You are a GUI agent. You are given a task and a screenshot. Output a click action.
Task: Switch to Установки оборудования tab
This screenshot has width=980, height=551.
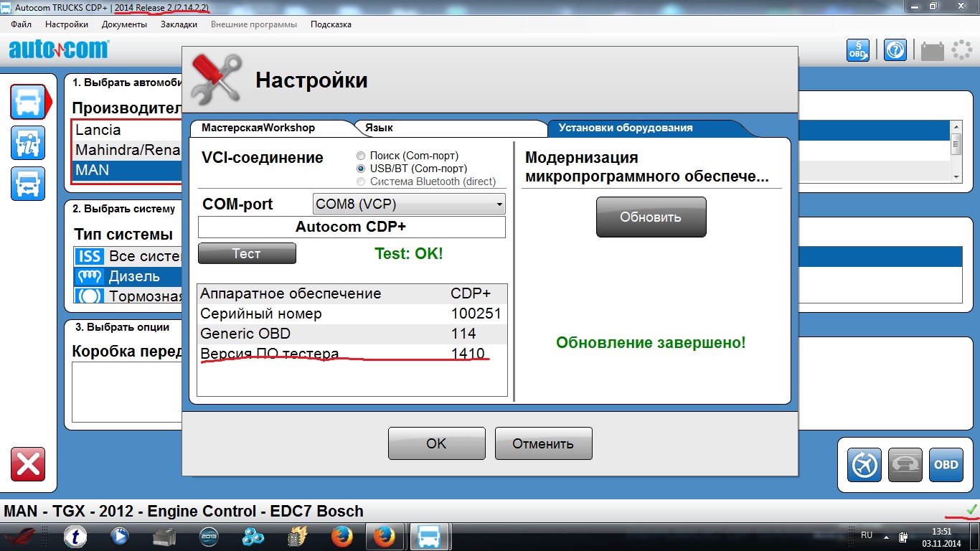click(626, 128)
